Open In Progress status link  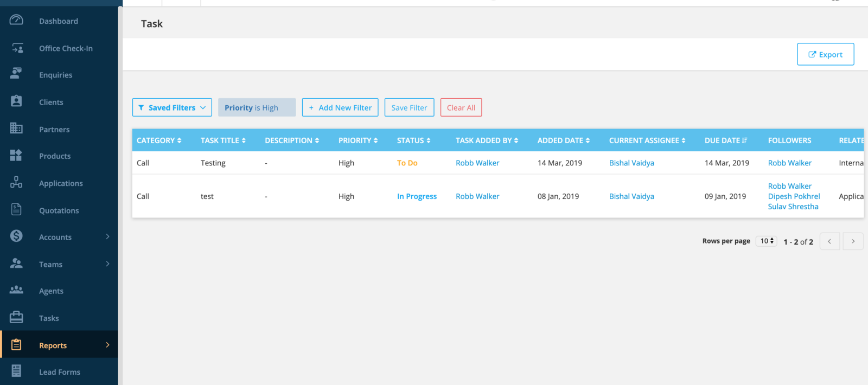[417, 196]
